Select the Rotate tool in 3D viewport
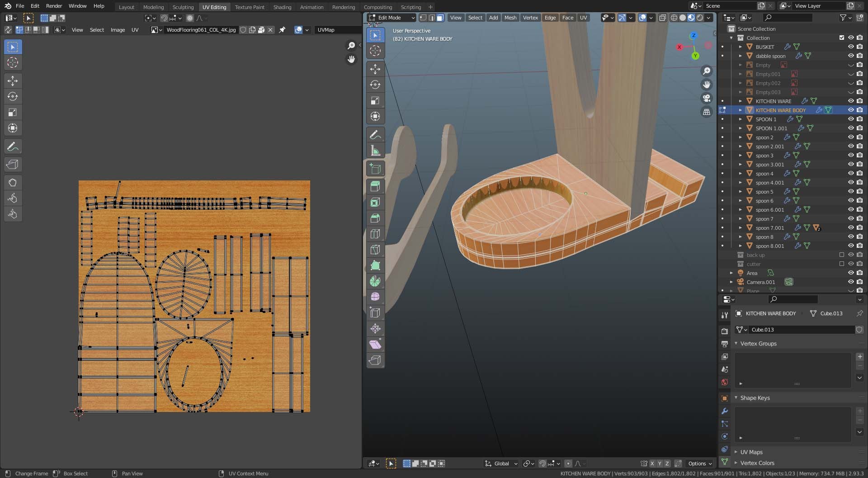 pos(375,85)
